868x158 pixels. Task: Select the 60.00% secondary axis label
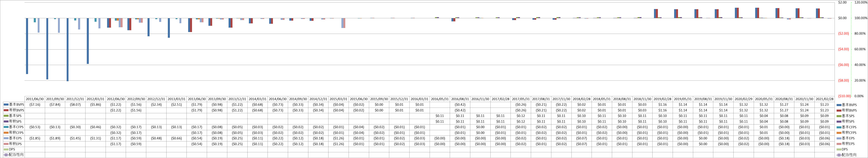click(860, 49)
